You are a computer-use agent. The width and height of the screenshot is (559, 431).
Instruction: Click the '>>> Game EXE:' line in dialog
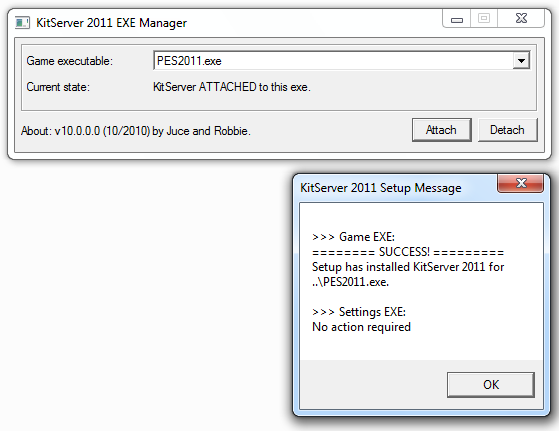(x=353, y=237)
